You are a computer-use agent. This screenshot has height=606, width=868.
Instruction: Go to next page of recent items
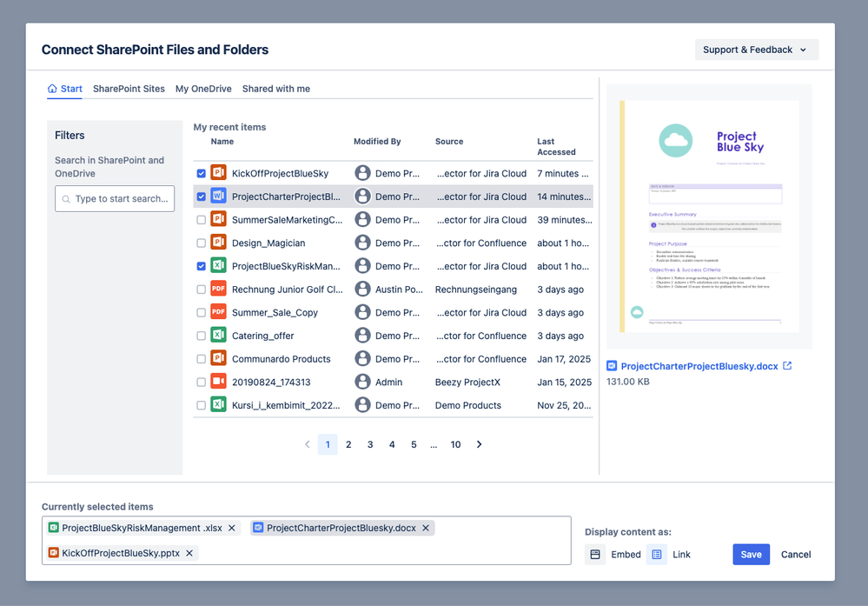(479, 444)
